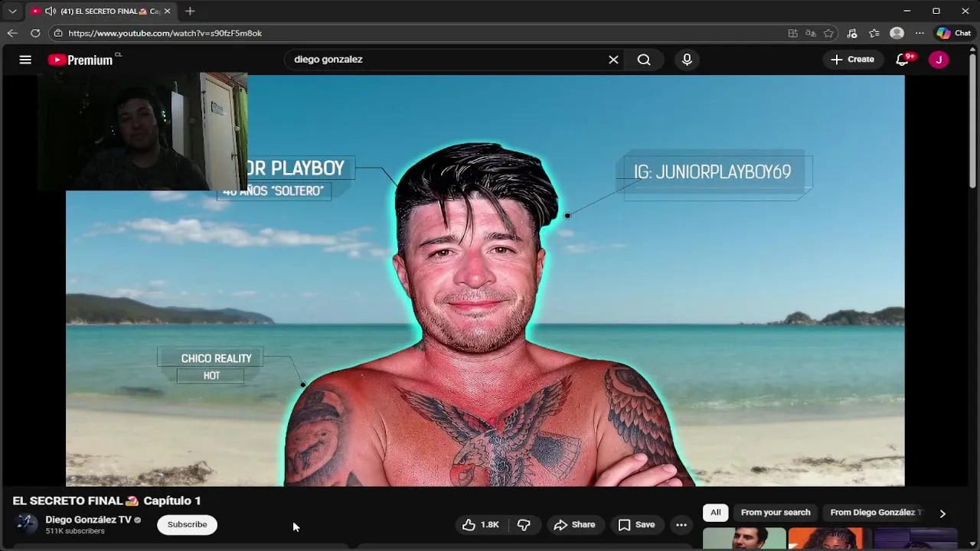Run search with the magnifier button

click(644, 60)
